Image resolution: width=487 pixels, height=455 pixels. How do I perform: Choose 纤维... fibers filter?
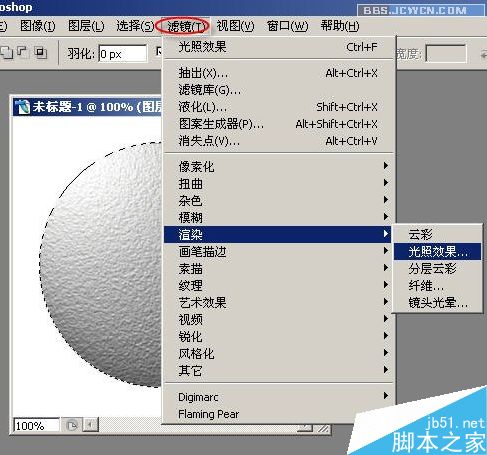point(437,286)
